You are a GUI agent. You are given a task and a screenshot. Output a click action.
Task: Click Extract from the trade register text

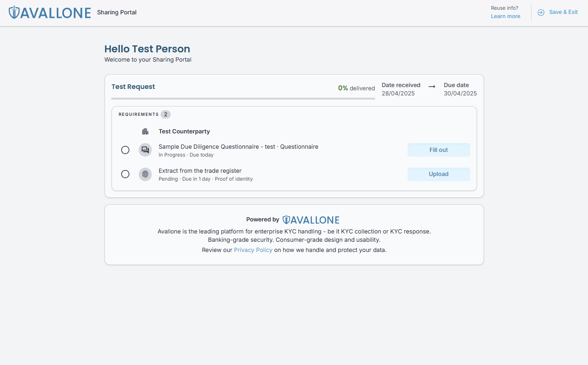pyautogui.click(x=200, y=171)
